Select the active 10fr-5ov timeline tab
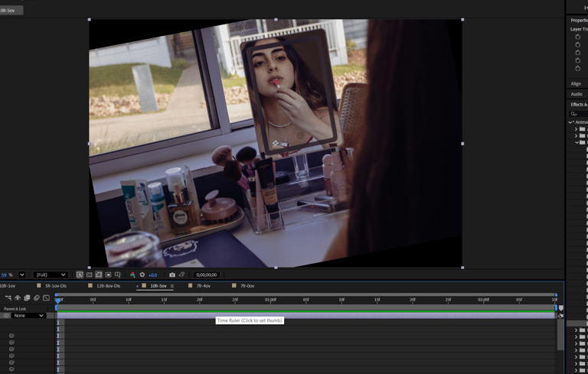588x374 pixels. point(158,286)
